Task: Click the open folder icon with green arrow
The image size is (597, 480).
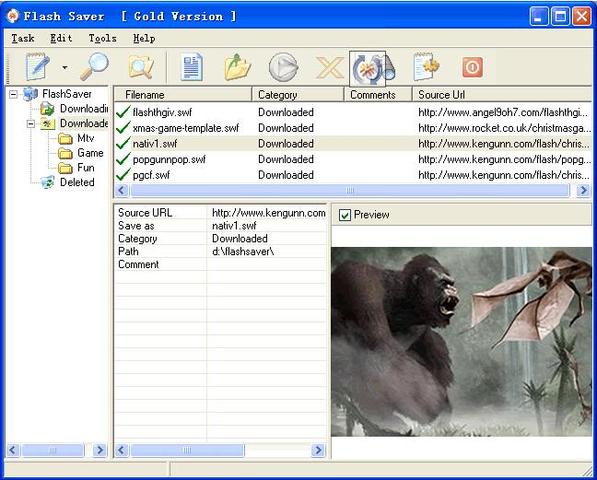Action: click(x=237, y=67)
